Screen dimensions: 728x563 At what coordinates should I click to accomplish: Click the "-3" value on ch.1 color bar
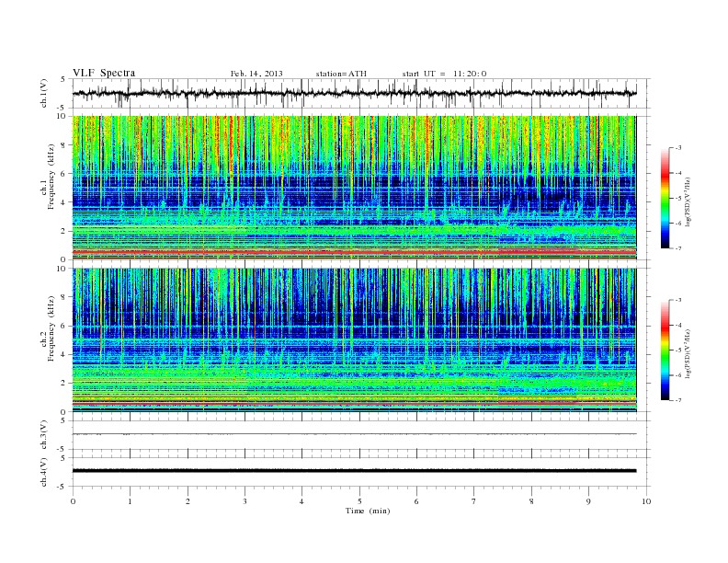[678, 148]
